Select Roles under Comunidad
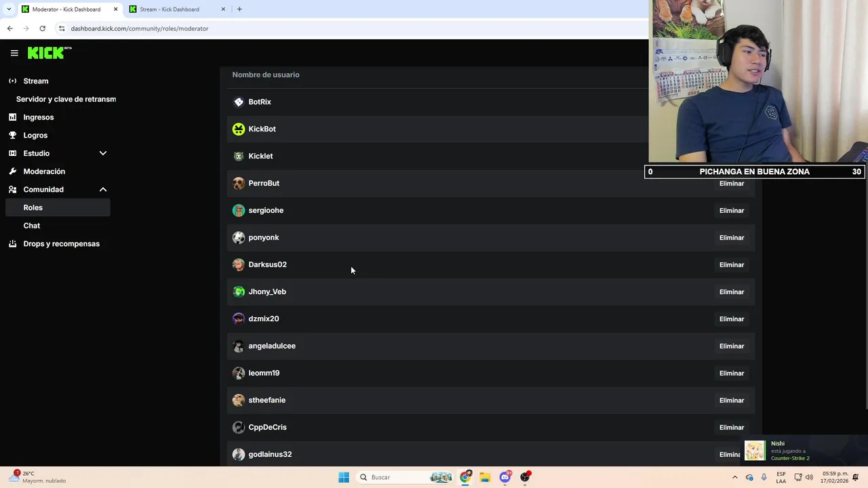Image resolution: width=868 pixels, height=488 pixels. coord(58,207)
